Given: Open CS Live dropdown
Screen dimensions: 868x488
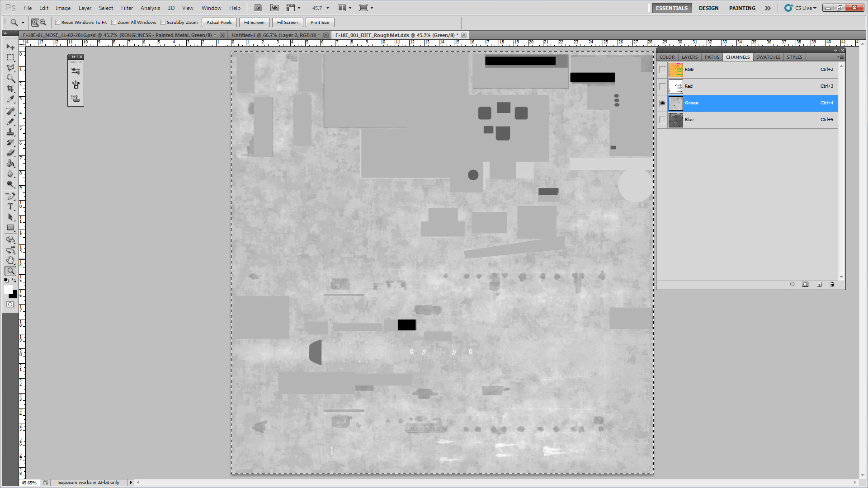Looking at the screenshot, I should click(x=801, y=8).
